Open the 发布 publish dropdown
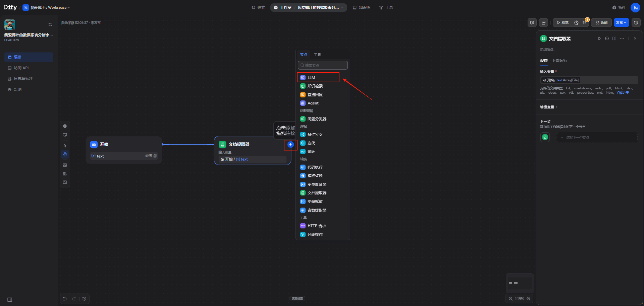Screen dimensions: 644x306 coord(621,23)
